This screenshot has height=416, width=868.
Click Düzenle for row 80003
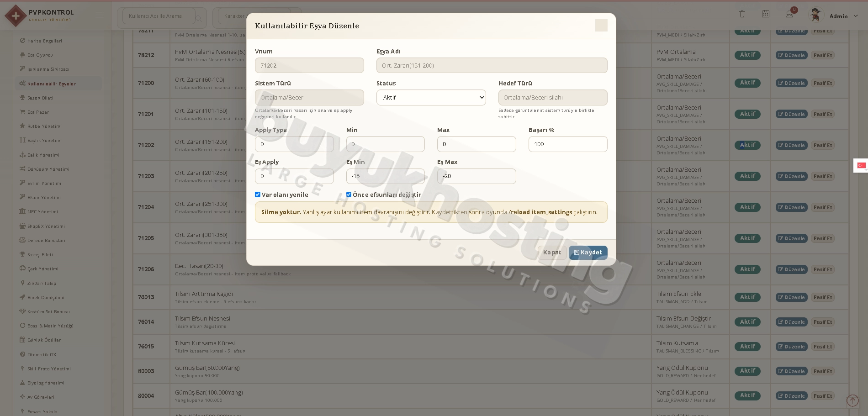pos(791,371)
